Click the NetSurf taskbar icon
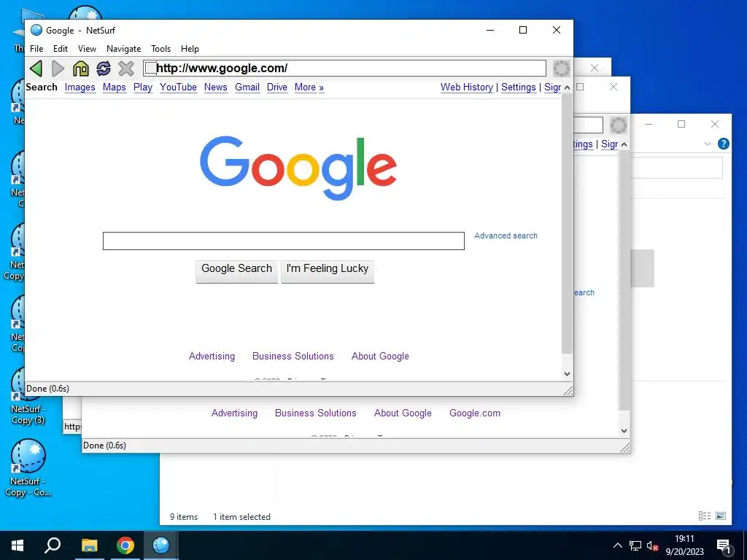This screenshot has width=747, height=560. click(x=161, y=545)
